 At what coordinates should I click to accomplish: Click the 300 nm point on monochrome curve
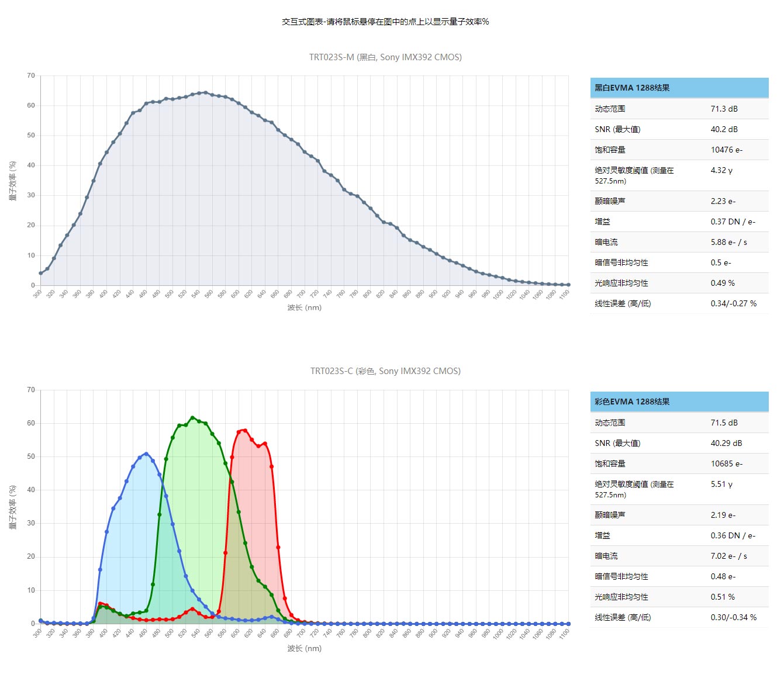click(40, 273)
